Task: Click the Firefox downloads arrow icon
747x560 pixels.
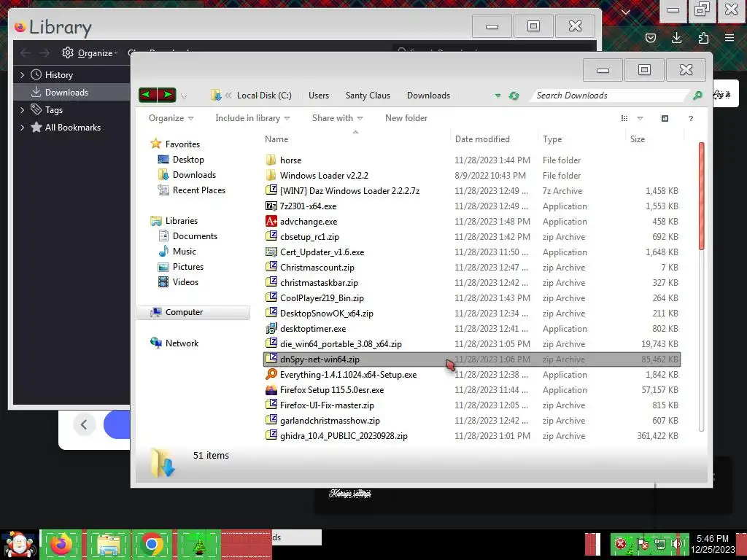Action: pos(676,38)
